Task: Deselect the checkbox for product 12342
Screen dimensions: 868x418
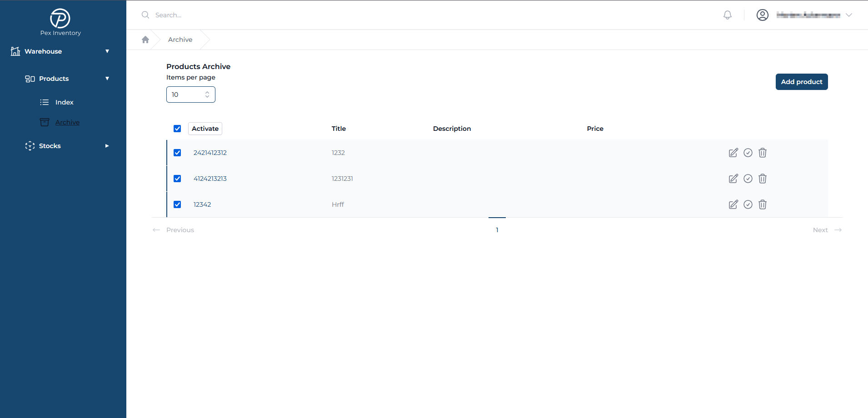Action: 177,204
